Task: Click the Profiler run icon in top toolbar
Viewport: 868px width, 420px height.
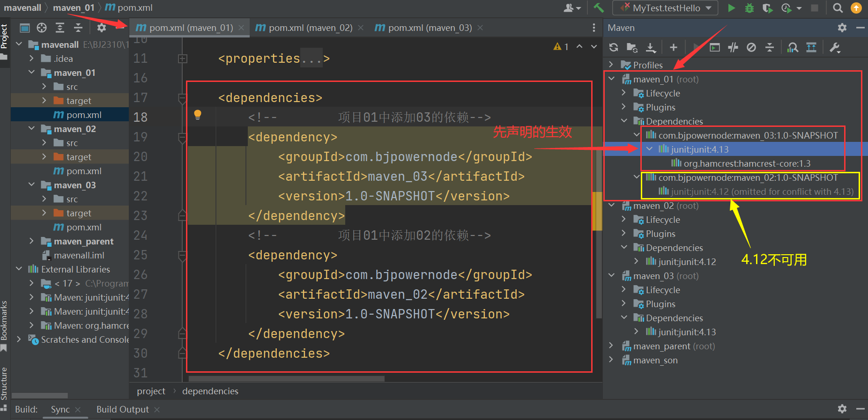Action: pos(786,8)
